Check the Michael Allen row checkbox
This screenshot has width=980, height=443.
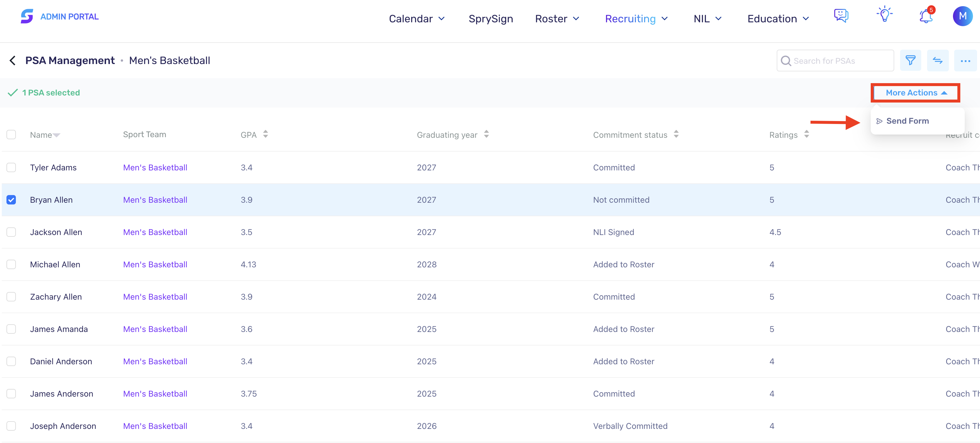(11, 264)
